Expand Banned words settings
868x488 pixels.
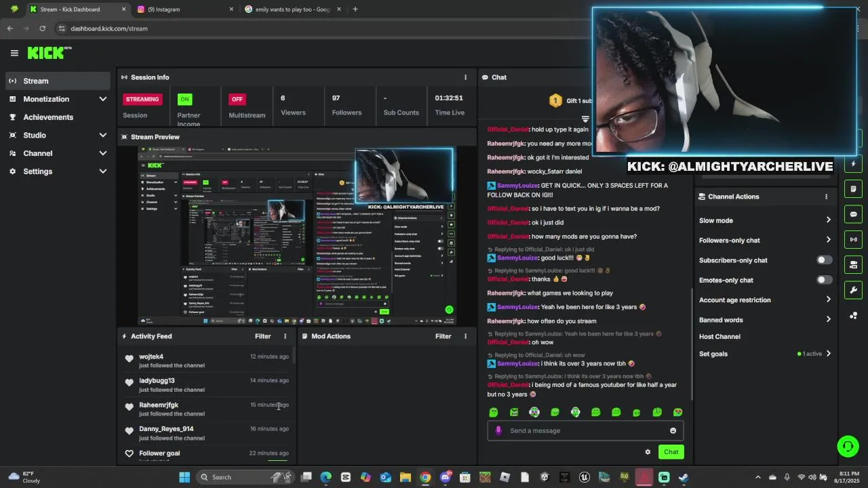pyautogui.click(x=765, y=320)
